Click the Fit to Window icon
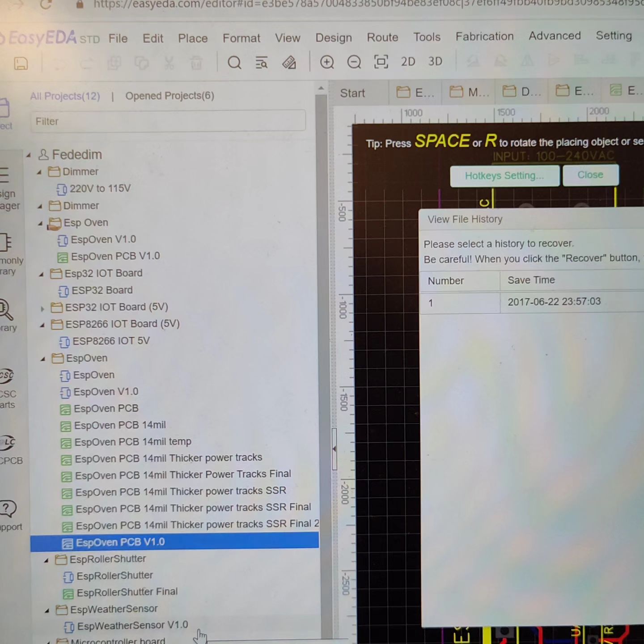The width and height of the screenshot is (644, 644). [381, 62]
